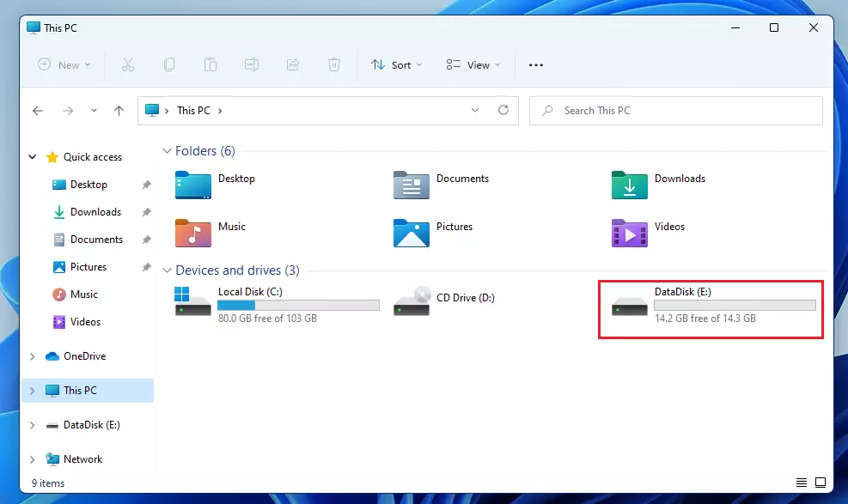Image resolution: width=848 pixels, height=504 pixels.
Task: Select Network in navigation pane
Action: pos(82,459)
